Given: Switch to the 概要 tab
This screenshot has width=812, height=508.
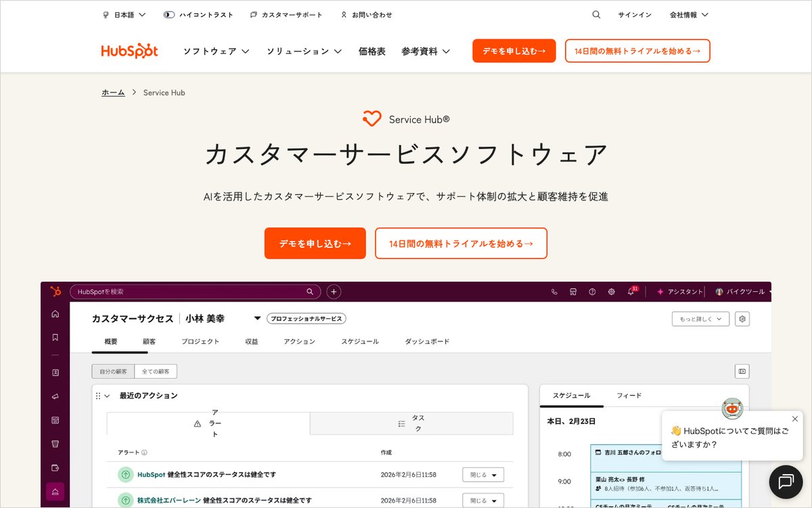Looking at the screenshot, I should (x=111, y=341).
